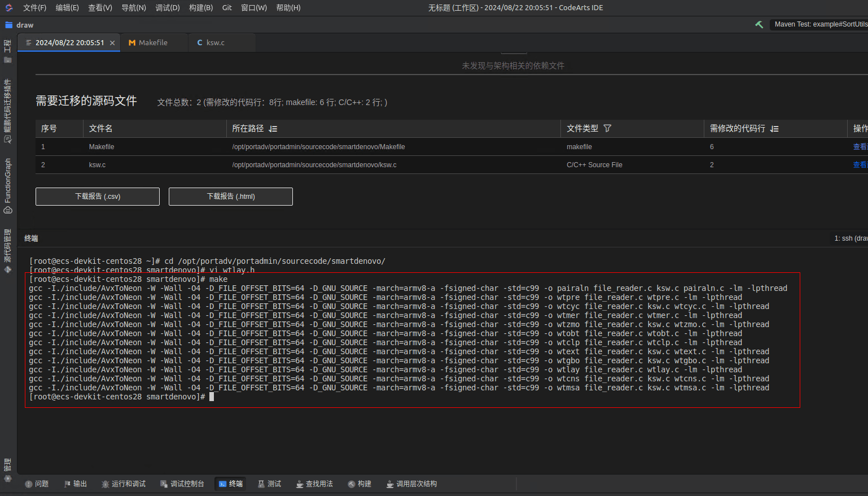Open the 运行和调试 panel
The height and width of the screenshot is (496, 868).
[x=124, y=484]
